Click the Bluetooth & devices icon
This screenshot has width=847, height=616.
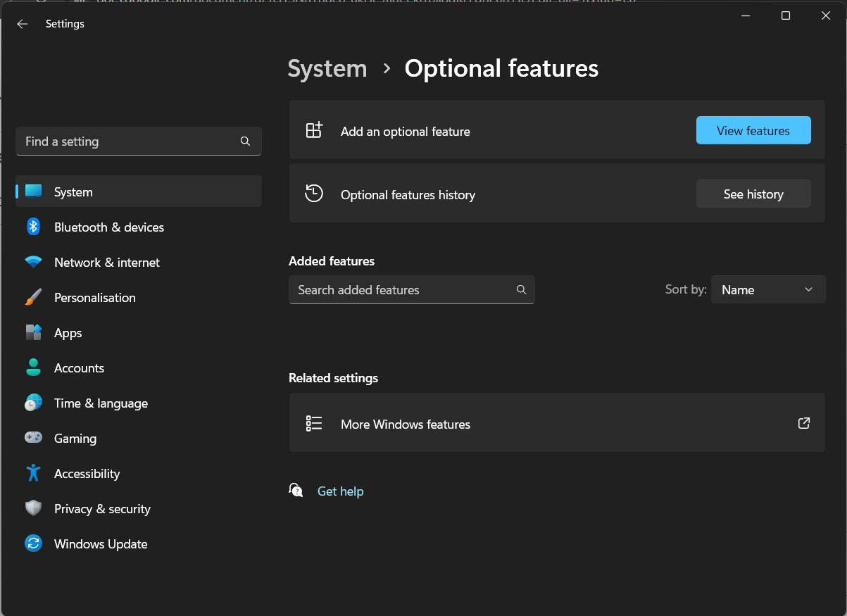tap(33, 227)
